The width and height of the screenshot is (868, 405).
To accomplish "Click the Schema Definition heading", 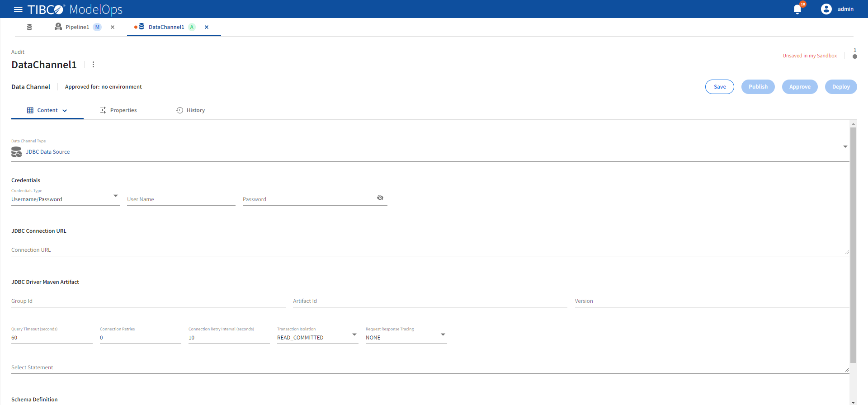I will tap(34, 400).
